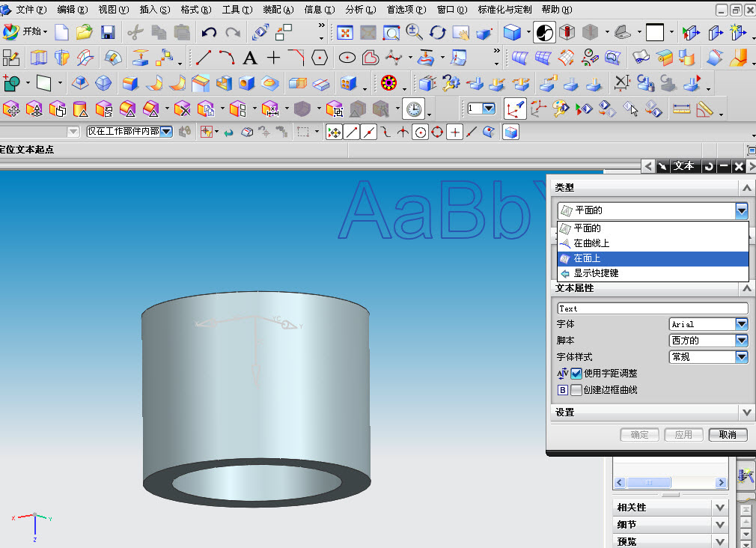Select the Polygon hexagon tool

(320, 58)
